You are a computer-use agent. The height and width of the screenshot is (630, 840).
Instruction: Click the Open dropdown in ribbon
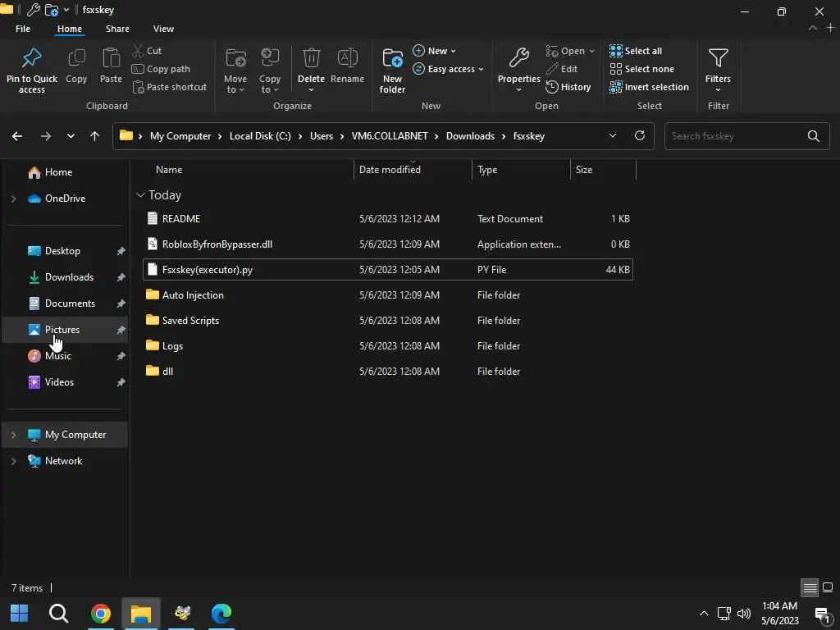pos(570,51)
